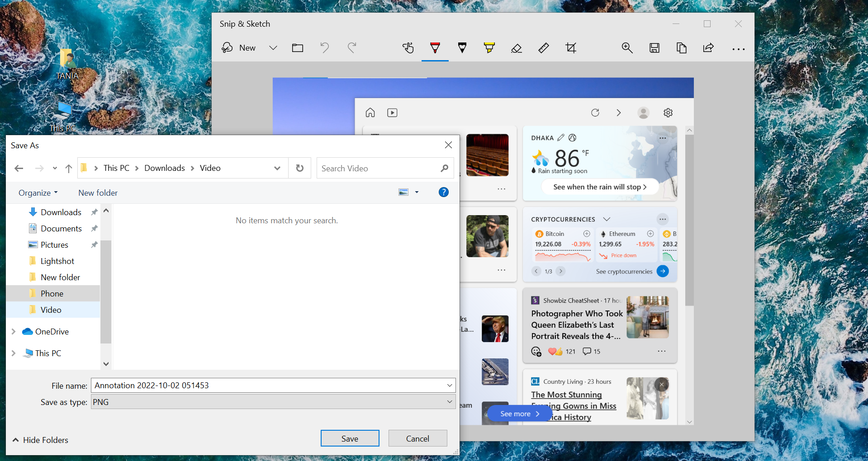Open TANIA folder on the desktop
Screen dimensions: 868x461
click(67, 64)
